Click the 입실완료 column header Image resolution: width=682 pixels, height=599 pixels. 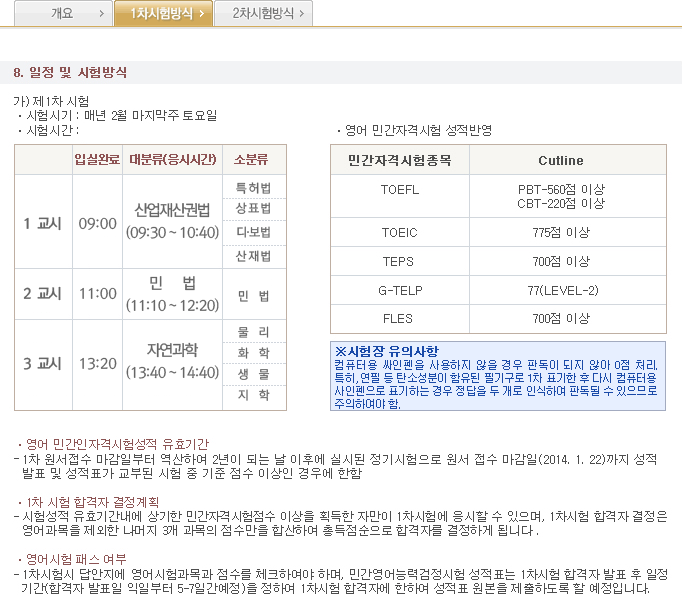pyautogui.click(x=95, y=160)
